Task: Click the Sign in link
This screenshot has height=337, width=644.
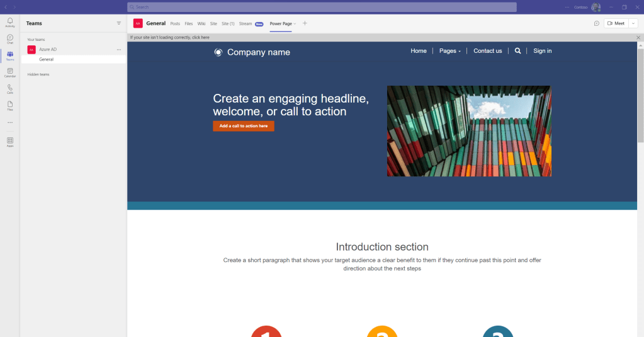Action: point(542,51)
